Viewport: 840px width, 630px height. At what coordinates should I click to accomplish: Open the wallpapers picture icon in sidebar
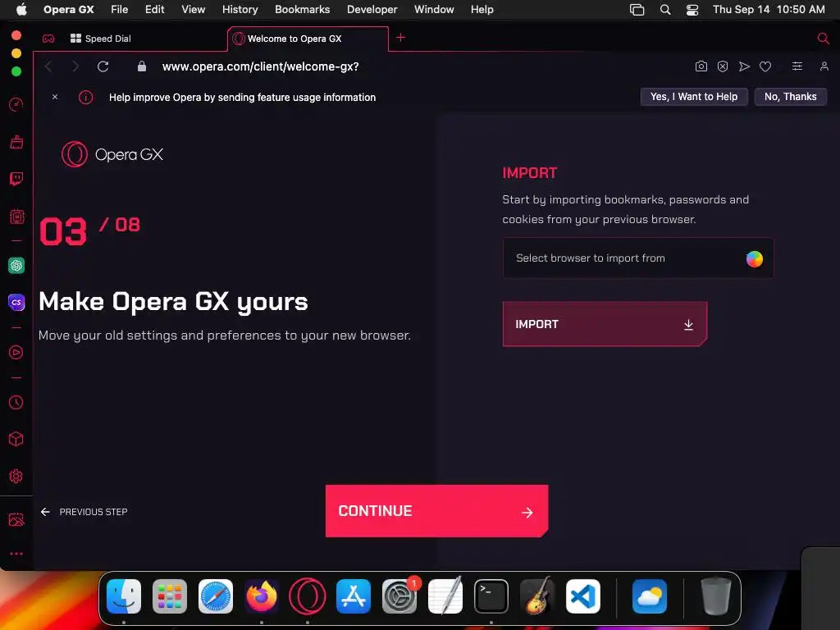(16, 519)
